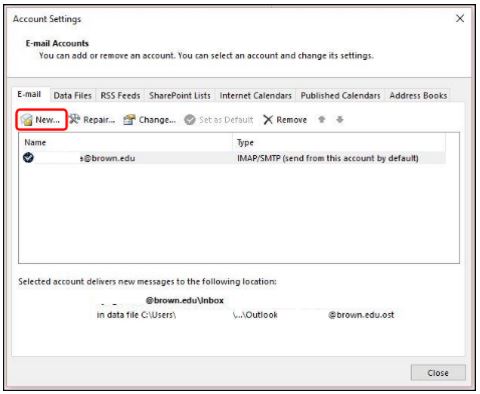Close the Account Settings dialog with X
480x394 pixels.
(460, 18)
